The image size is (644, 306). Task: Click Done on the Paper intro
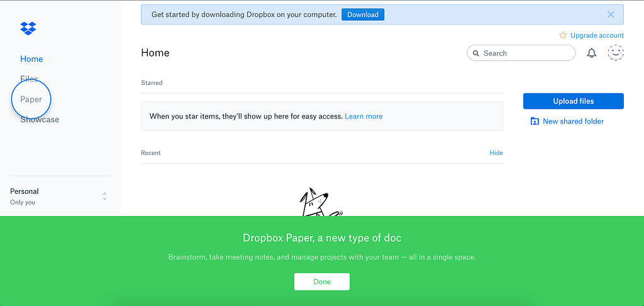point(322,281)
